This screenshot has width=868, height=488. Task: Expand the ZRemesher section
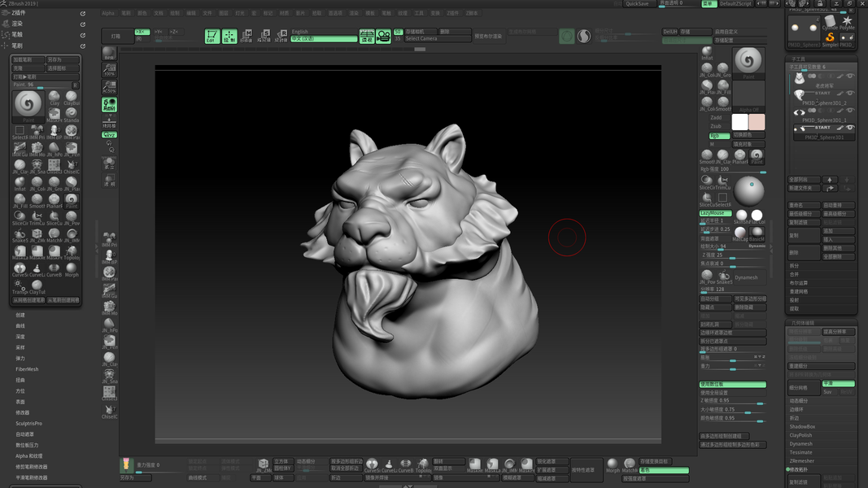tap(801, 461)
